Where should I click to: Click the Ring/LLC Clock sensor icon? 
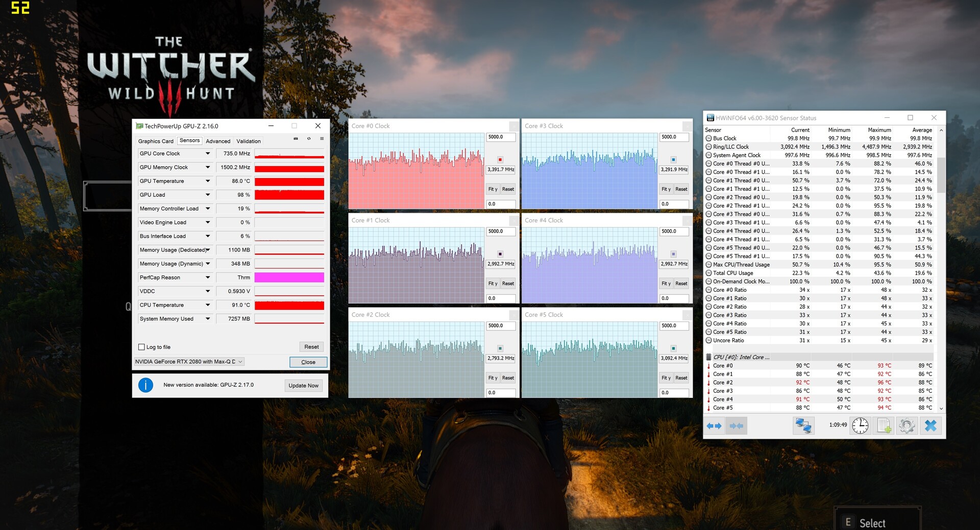pos(709,147)
